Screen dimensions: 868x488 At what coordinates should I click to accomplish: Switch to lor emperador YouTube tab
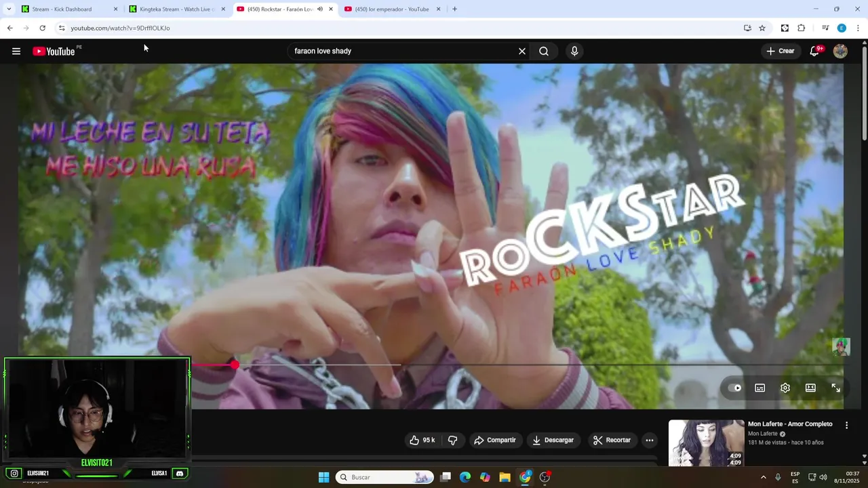pos(392,9)
